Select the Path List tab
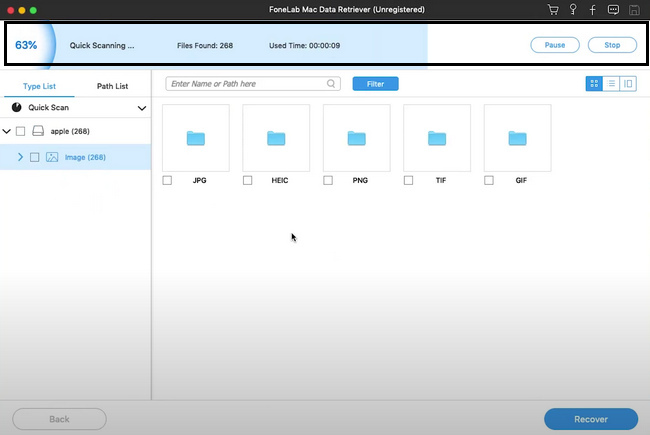Viewport: 650px width, 435px height. 112,86
